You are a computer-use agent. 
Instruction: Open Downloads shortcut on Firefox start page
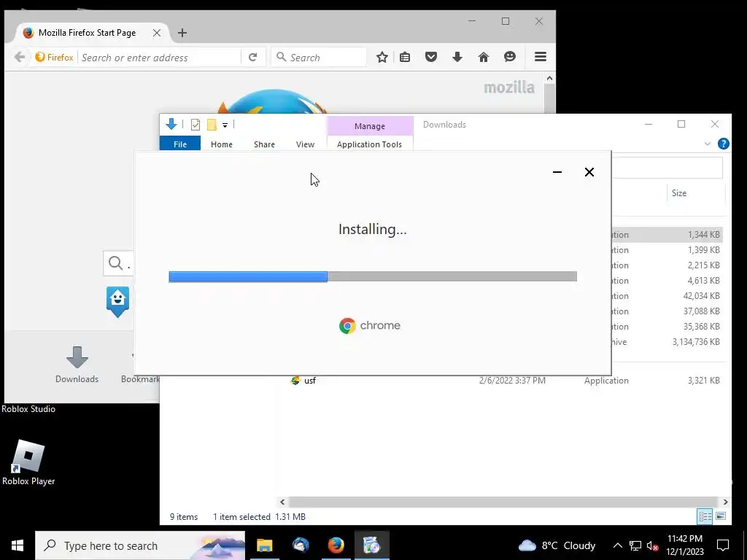click(77, 365)
